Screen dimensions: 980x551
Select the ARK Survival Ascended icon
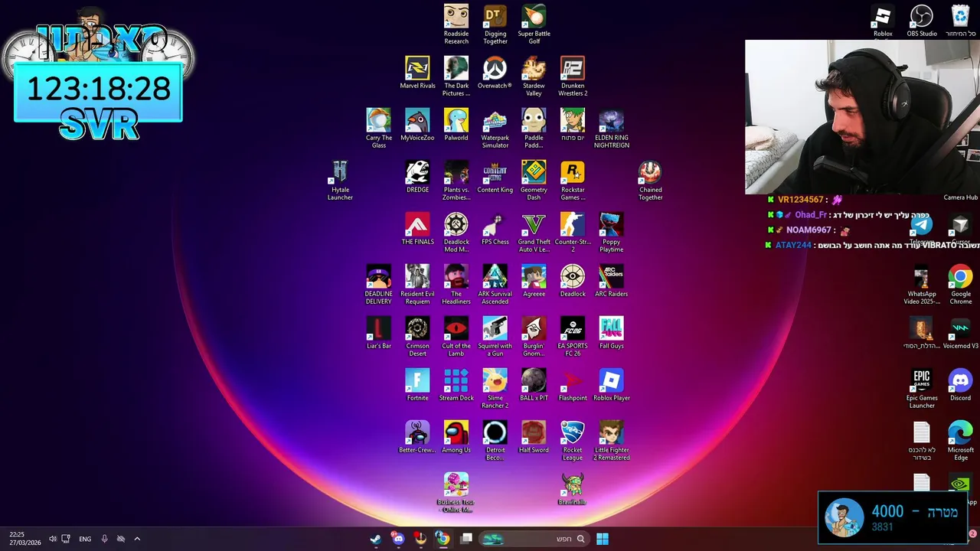click(x=495, y=285)
